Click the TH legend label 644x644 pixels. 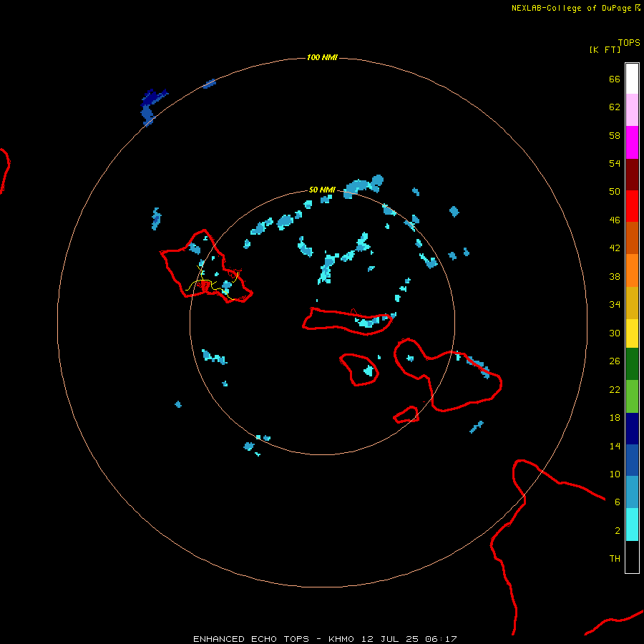point(615,559)
